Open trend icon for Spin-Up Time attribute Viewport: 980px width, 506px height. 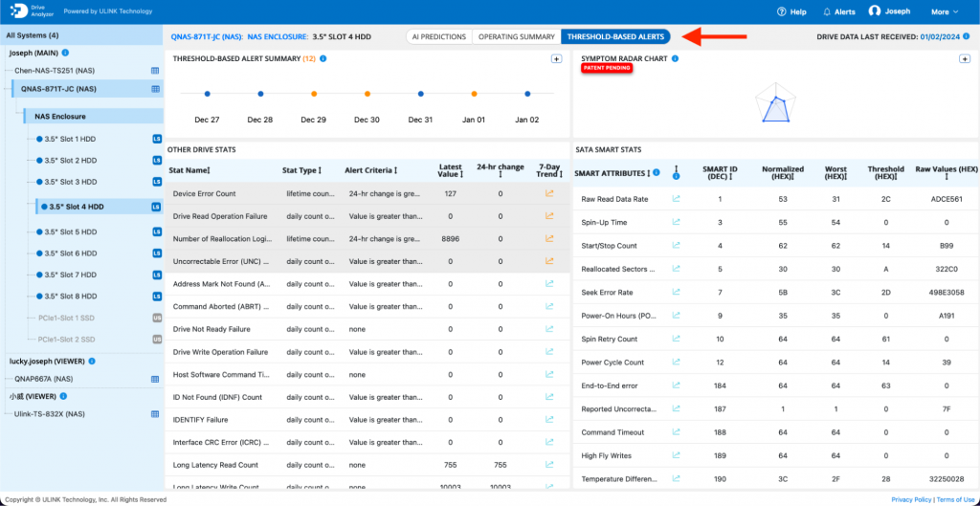(676, 222)
